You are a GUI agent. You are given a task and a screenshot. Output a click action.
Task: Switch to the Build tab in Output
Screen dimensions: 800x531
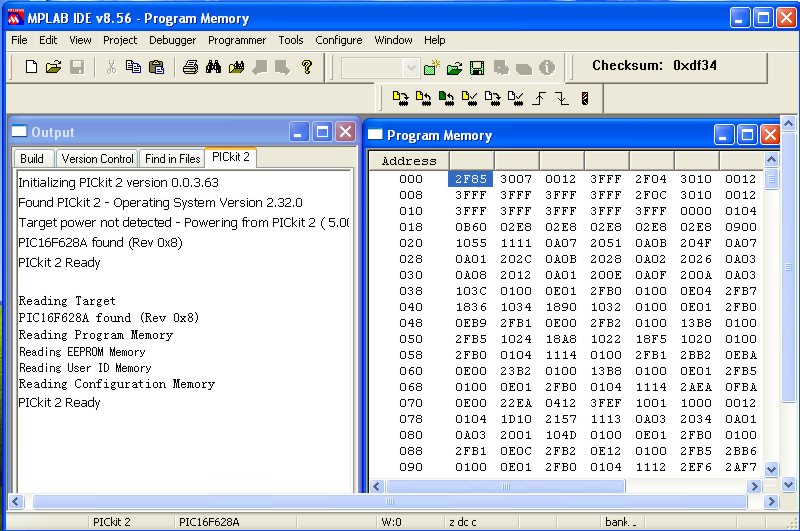[32, 159]
